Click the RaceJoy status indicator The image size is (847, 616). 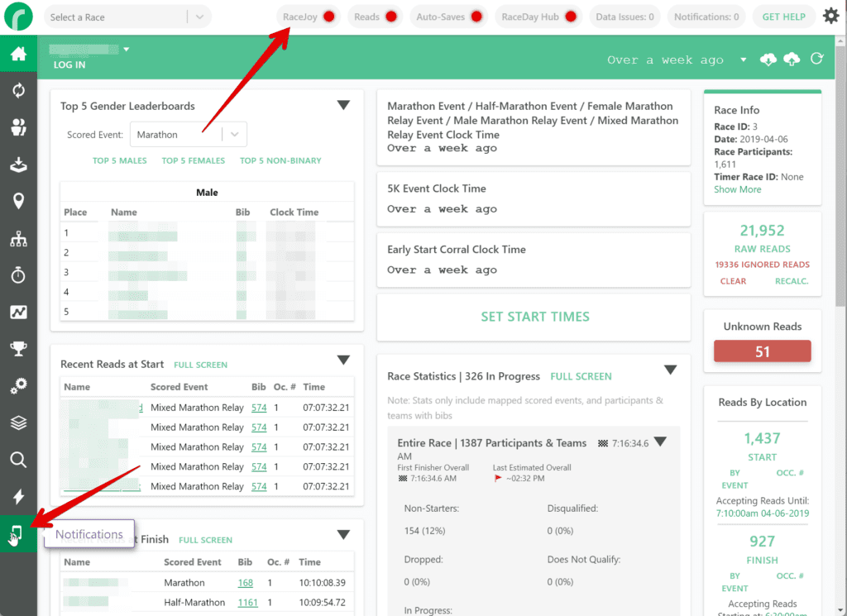(309, 17)
